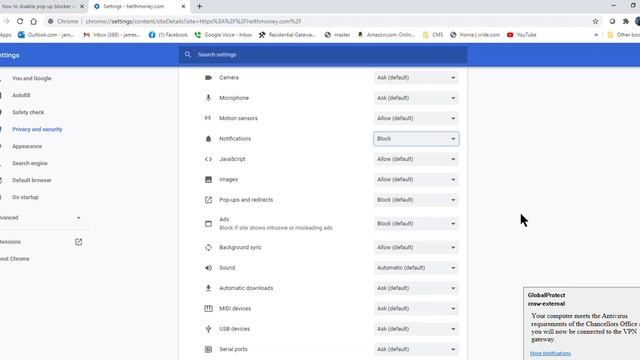Click the Serial ports icon
Viewport: 640px width, 360px height.
(x=208, y=349)
